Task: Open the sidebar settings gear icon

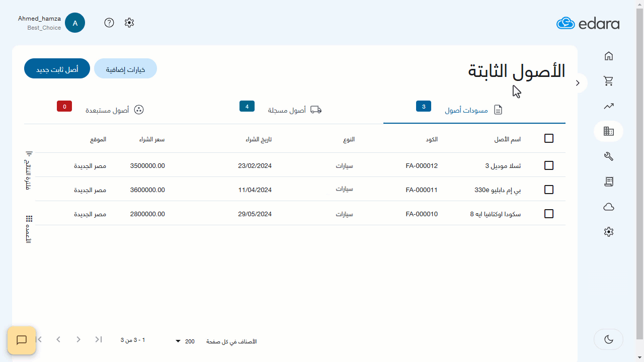Action: tap(608, 232)
